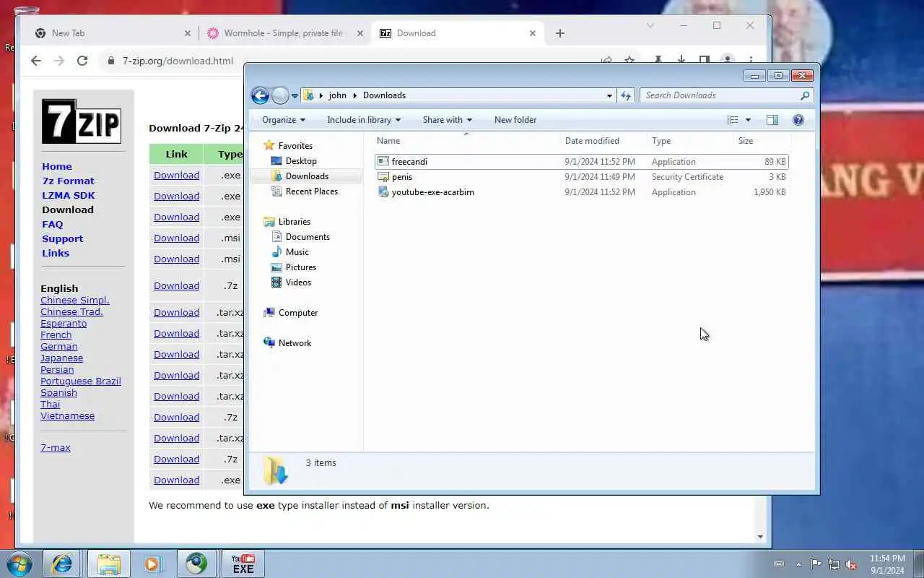
Task: Show the preview pane
Action: [772, 120]
